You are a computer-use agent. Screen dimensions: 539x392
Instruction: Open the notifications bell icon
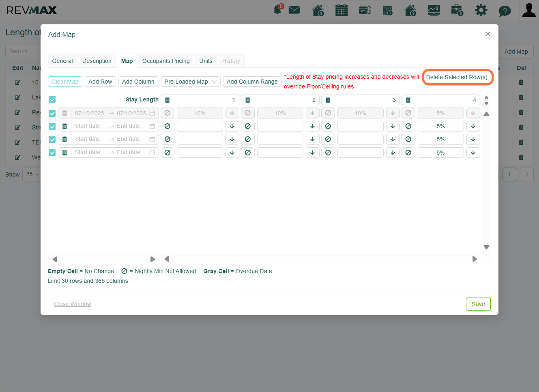(x=278, y=10)
